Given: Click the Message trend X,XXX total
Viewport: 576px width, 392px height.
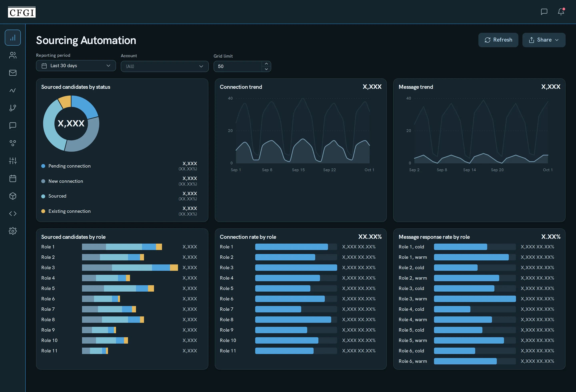Looking at the screenshot, I should pyautogui.click(x=551, y=87).
